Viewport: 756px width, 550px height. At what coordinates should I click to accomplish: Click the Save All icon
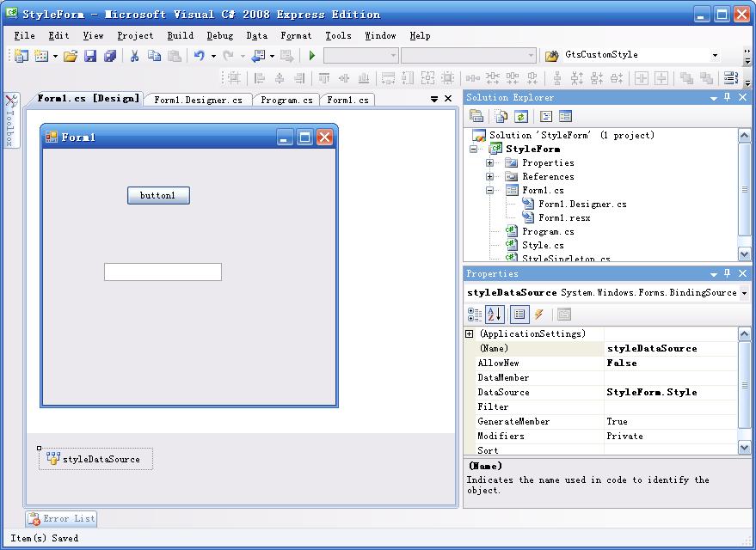click(110, 56)
